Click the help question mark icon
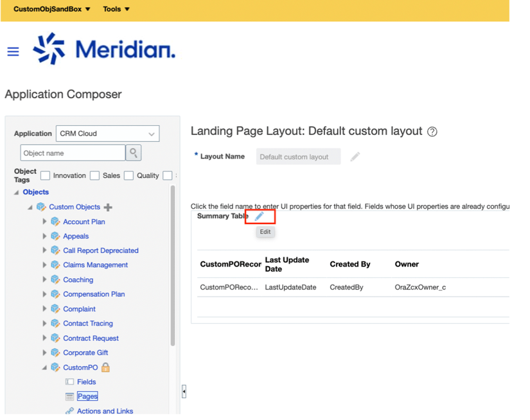The width and height of the screenshot is (530, 420). pos(432,132)
